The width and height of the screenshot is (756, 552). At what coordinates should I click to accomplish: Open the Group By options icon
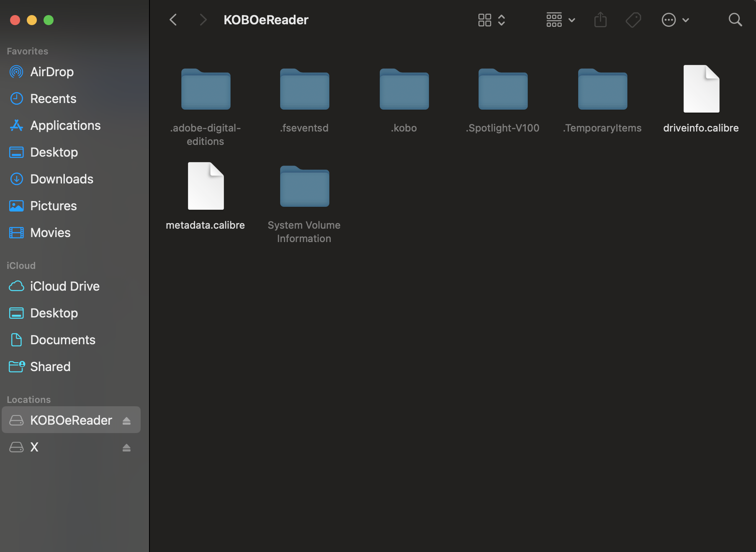(x=554, y=20)
